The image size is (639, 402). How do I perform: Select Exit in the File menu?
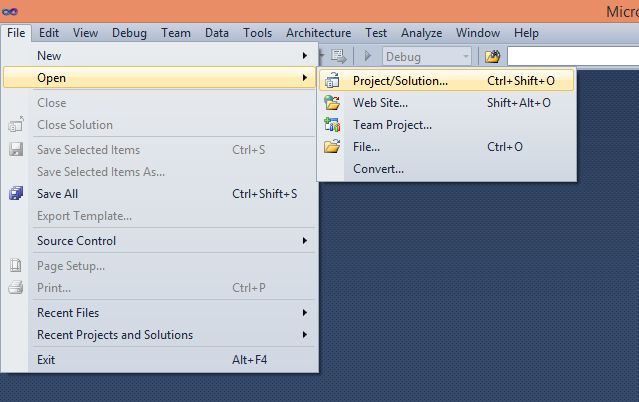(x=159, y=360)
